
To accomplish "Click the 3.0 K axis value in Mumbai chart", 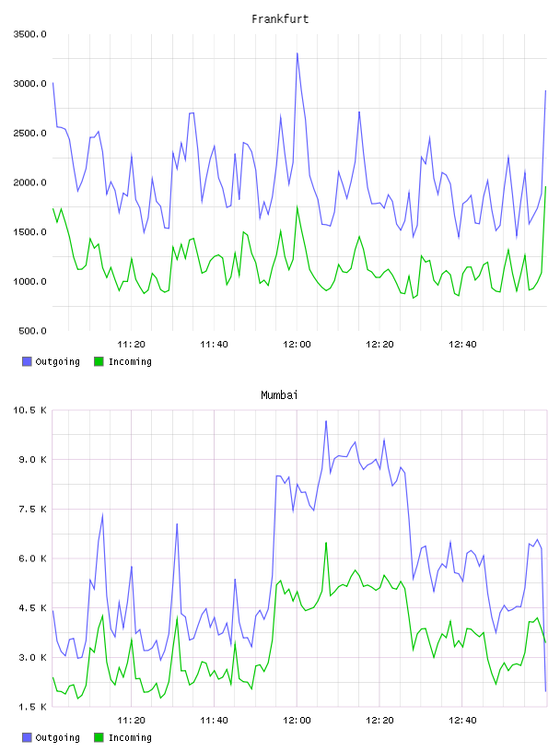I will 32,657.
